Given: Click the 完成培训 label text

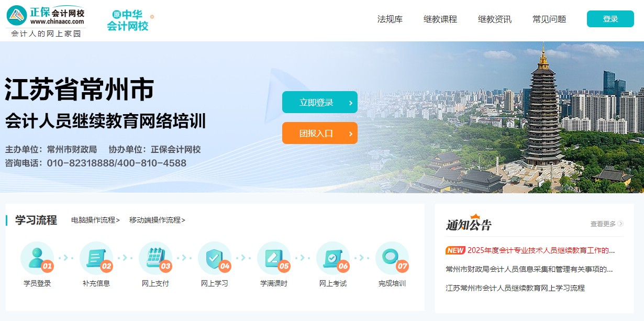Looking at the screenshot, I should pos(392,283).
